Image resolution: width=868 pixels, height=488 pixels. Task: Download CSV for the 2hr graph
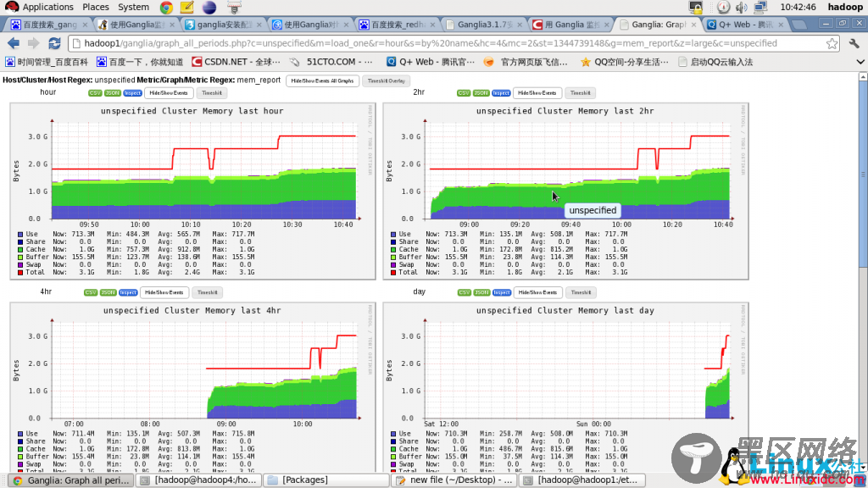click(464, 93)
